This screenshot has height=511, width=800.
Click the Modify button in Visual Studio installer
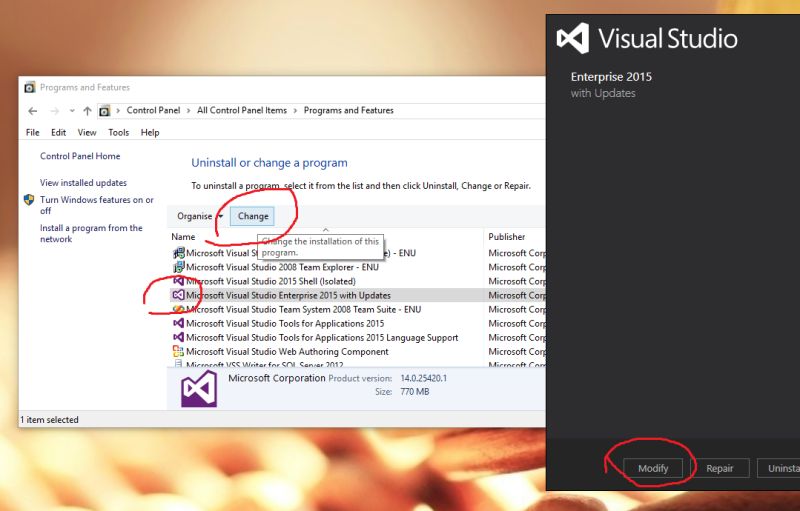click(x=653, y=468)
